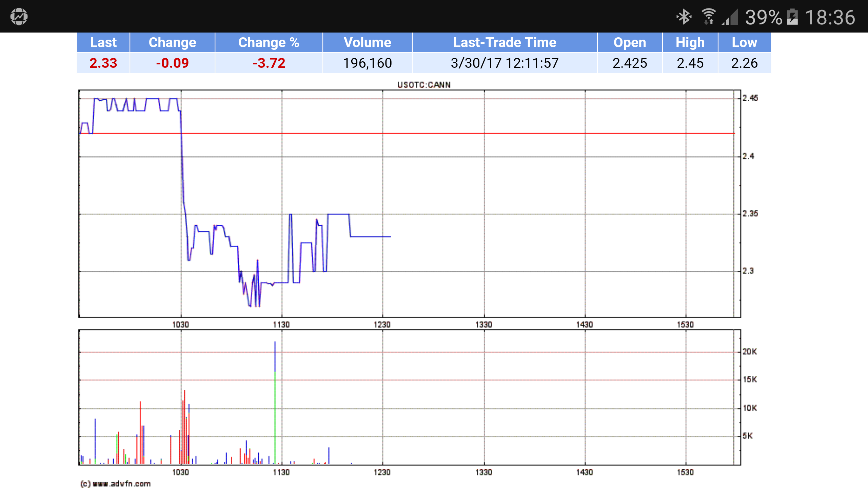This screenshot has width=868, height=488.
Task: Tap the Bluetooth status icon
Action: (683, 17)
